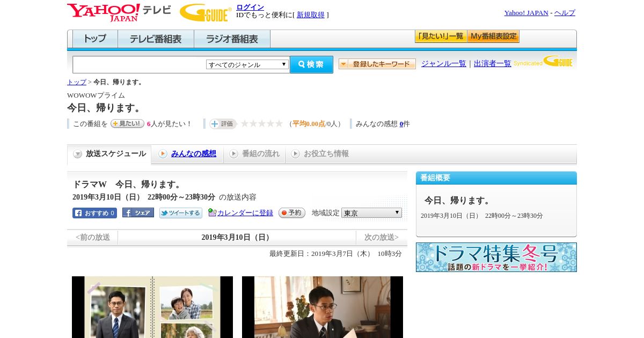
Task: Expand the 登録したキーワード dropdown
Action: (x=377, y=64)
